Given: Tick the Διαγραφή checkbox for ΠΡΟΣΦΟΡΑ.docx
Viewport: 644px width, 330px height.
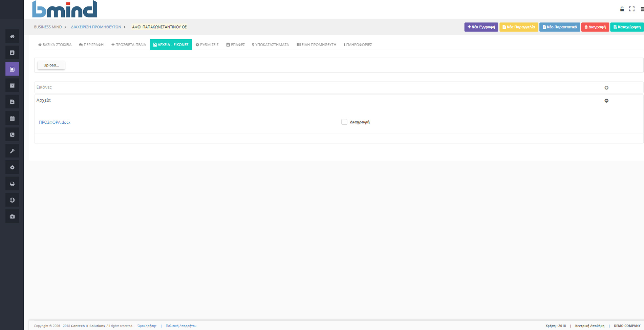Looking at the screenshot, I should click(x=344, y=122).
